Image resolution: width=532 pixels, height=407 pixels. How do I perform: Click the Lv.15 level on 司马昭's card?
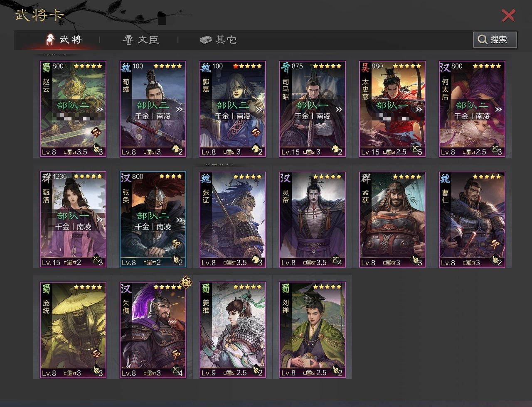(x=290, y=152)
